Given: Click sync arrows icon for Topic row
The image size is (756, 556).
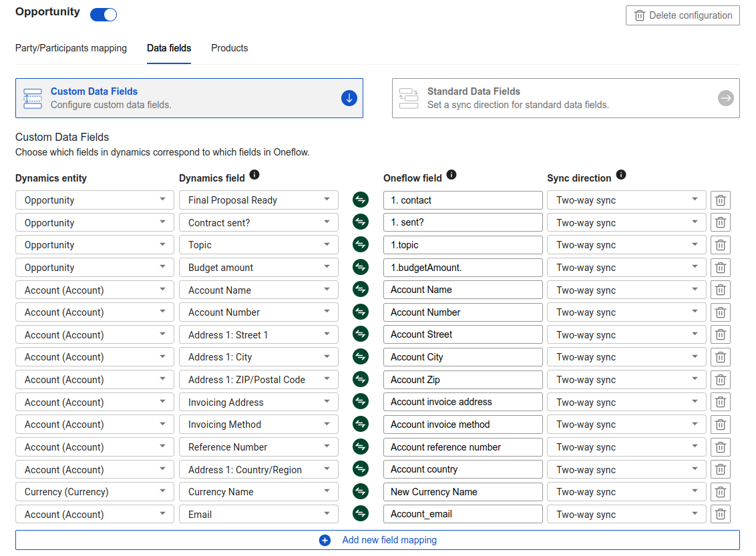Looking at the screenshot, I should [x=361, y=244].
